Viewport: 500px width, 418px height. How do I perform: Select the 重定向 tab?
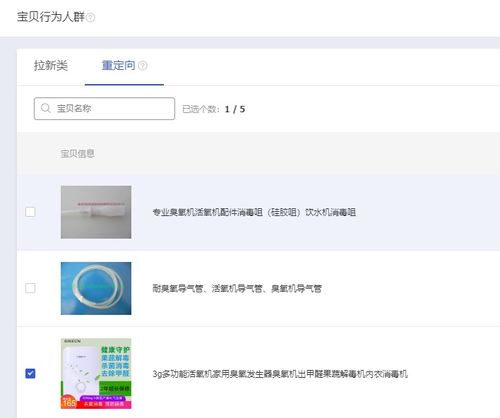tap(118, 65)
